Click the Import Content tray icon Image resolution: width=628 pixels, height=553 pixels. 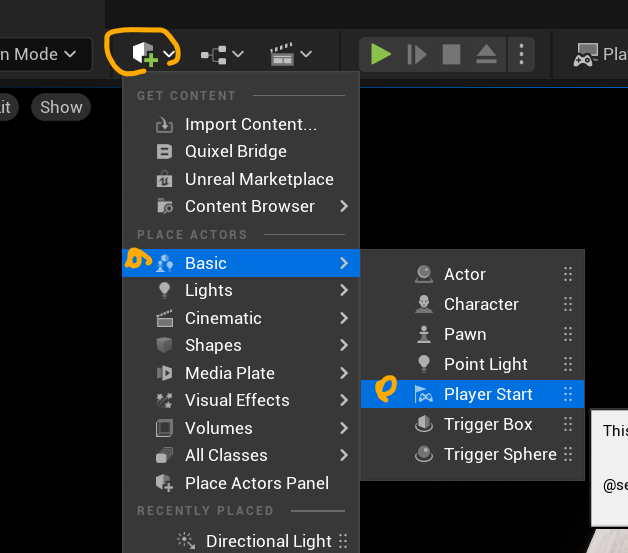coord(164,125)
